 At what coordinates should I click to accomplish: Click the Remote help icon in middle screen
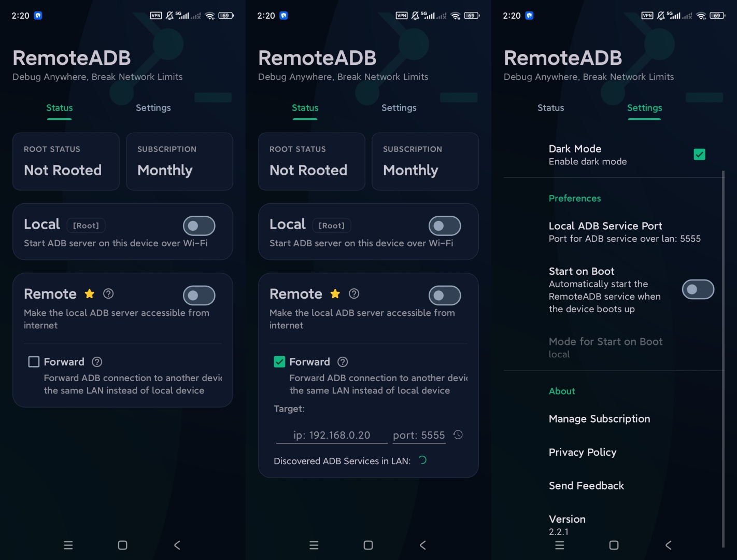point(354,294)
